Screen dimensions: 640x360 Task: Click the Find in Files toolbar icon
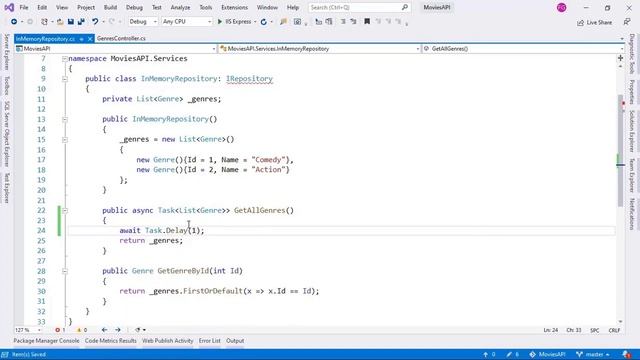tap(283, 22)
